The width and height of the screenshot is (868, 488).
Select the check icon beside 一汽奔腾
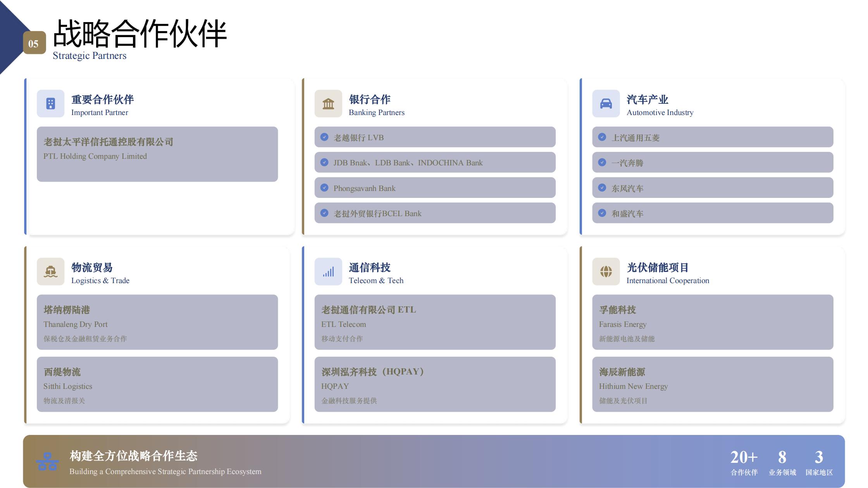pos(602,162)
